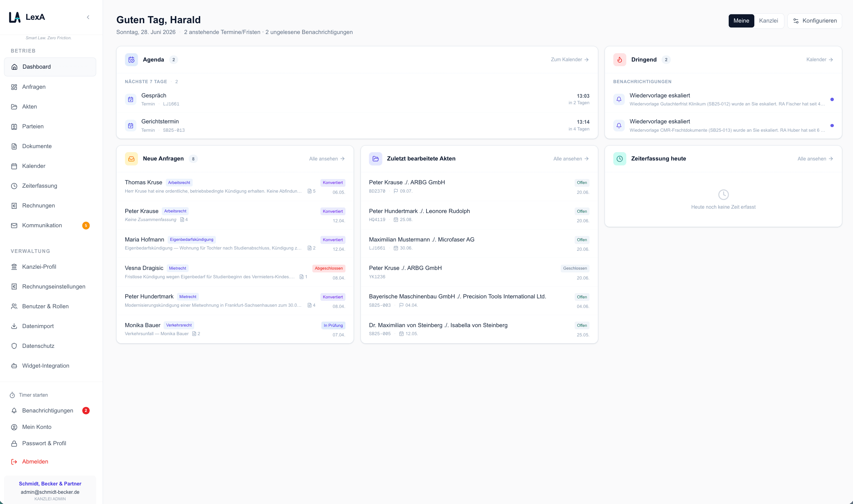Screen dimensions: 853x504
Task: Click the Akten folder icon
Action: tap(14, 107)
